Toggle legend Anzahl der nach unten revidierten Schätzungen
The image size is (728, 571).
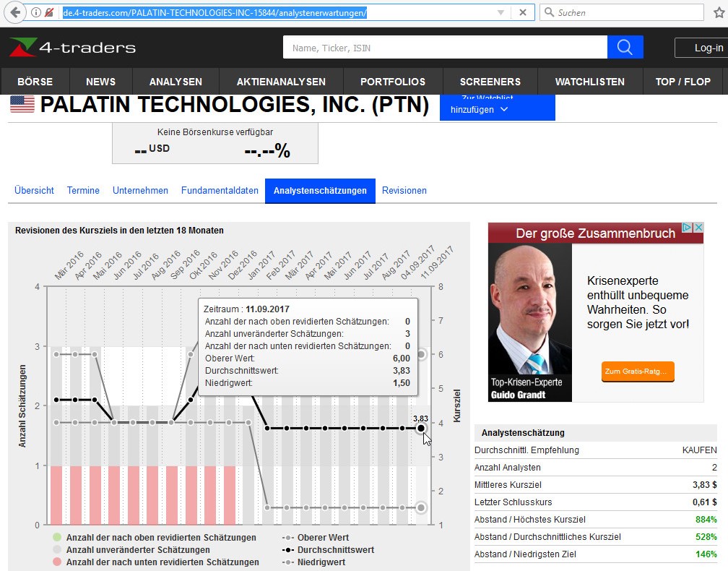(156, 562)
